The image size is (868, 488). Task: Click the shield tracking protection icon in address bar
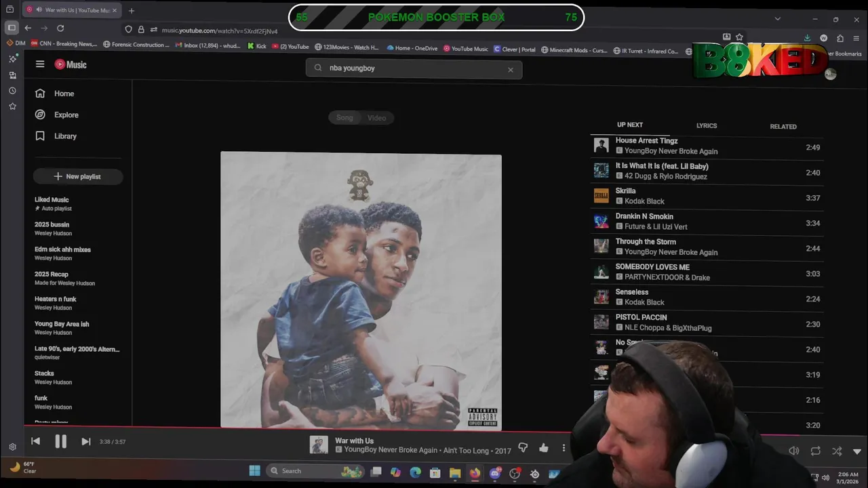128,29
